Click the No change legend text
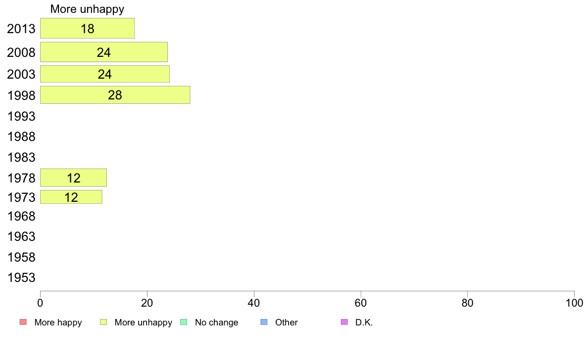 [x=216, y=322]
